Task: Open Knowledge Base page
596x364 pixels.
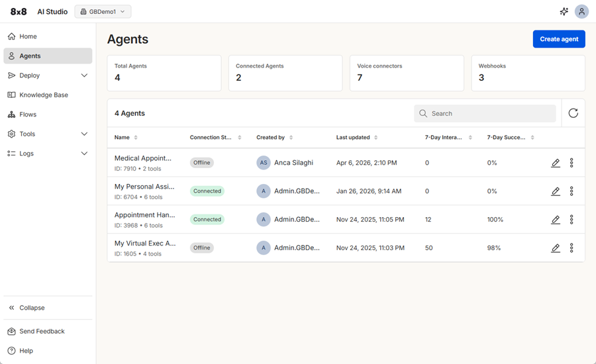Action: click(x=48, y=95)
